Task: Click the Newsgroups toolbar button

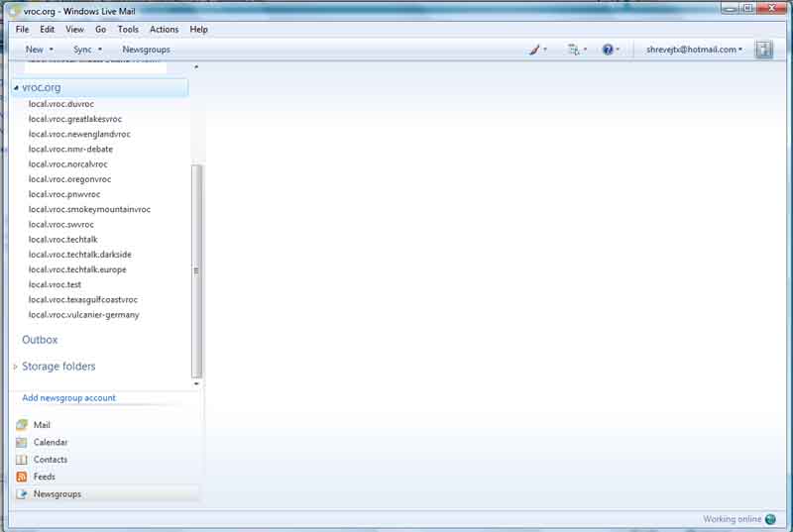Action: click(x=146, y=50)
